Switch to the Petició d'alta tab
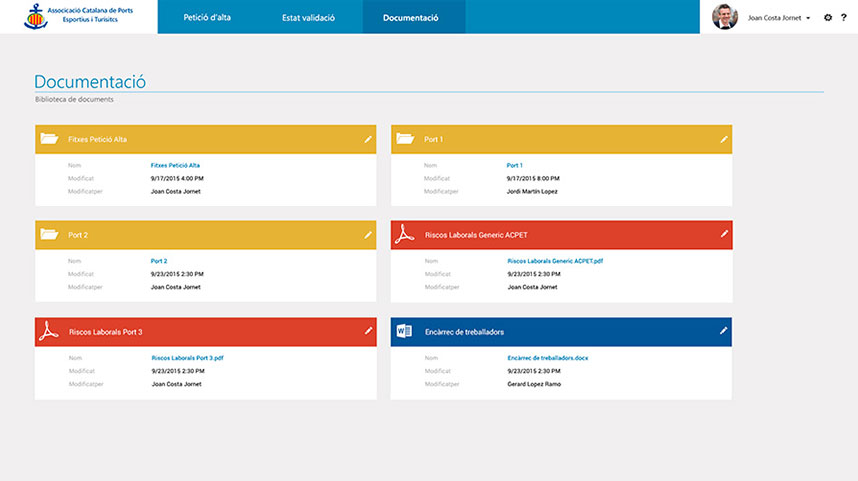The height and width of the screenshot is (481, 858). (207, 18)
